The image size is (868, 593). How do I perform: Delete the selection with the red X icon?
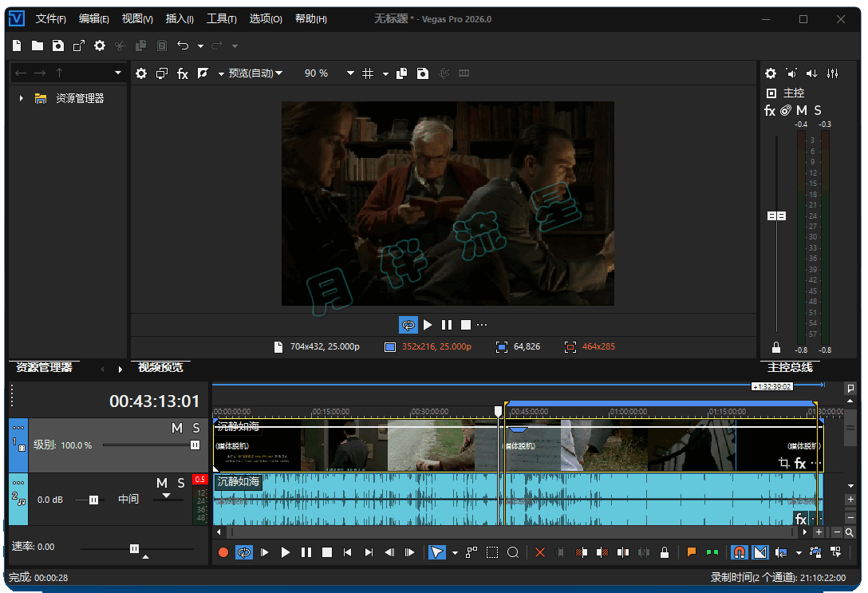pyautogui.click(x=540, y=552)
